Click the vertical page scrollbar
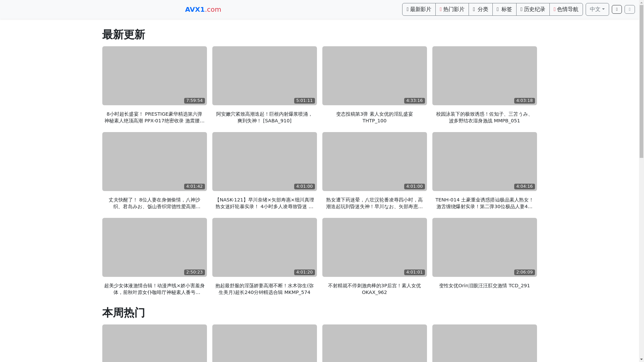Image resolution: width=644 pixels, height=362 pixels. (x=641, y=181)
